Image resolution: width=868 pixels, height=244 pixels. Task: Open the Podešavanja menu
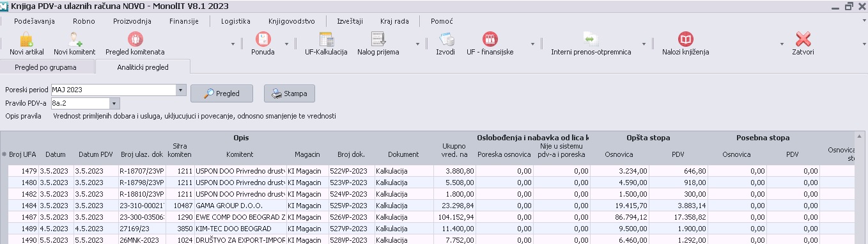click(x=34, y=21)
